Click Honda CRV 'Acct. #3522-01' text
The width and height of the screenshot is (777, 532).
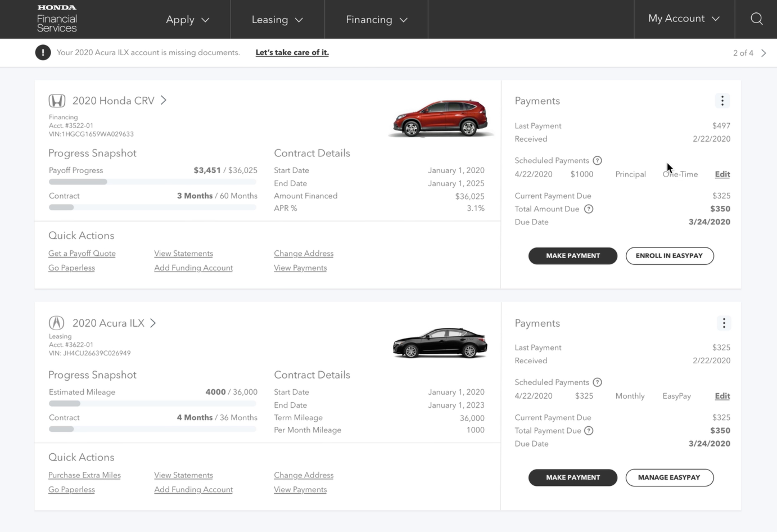pos(71,125)
